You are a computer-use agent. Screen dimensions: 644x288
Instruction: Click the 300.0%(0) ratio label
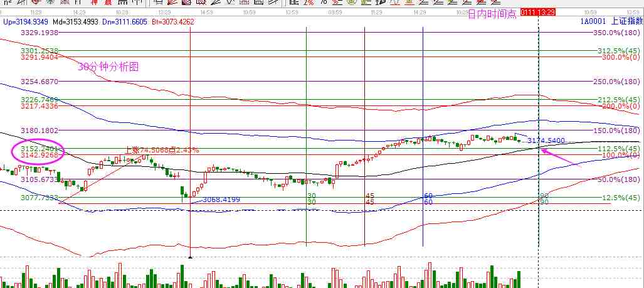pyautogui.click(x=621, y=57)
